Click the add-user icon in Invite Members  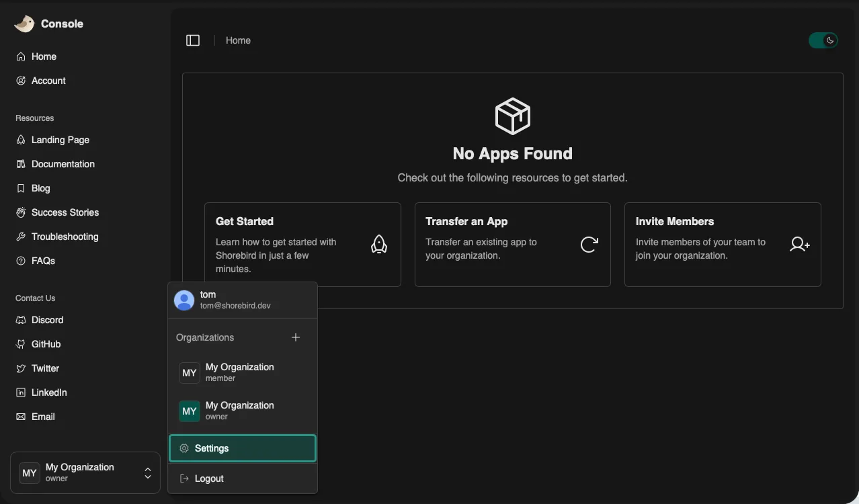click(x=799, y=245)
